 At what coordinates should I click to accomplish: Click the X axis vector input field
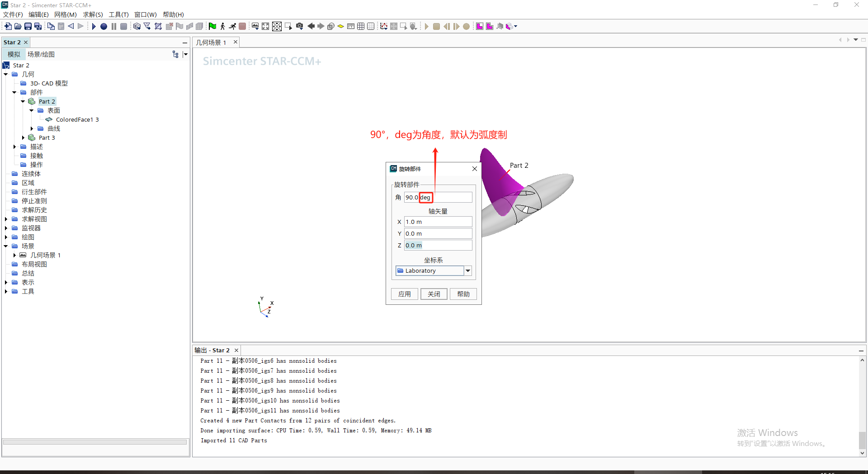(x=438, y=222)
